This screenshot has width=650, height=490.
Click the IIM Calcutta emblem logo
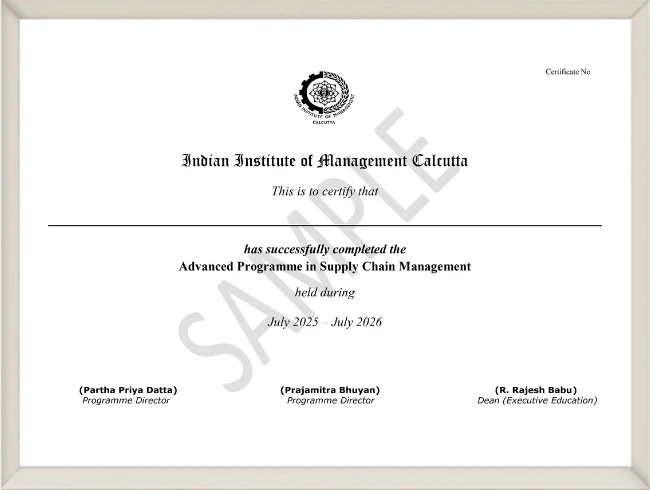coord(324,98)
